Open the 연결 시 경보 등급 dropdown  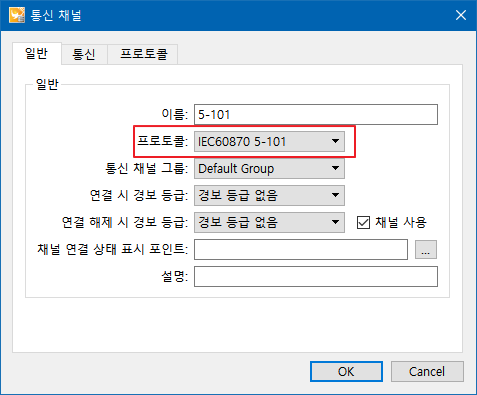(269, 195)
